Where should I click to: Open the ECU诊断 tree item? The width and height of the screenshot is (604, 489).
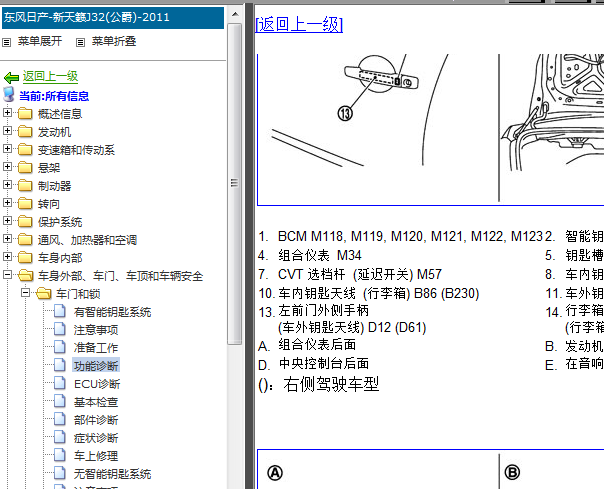click(97, 384)
